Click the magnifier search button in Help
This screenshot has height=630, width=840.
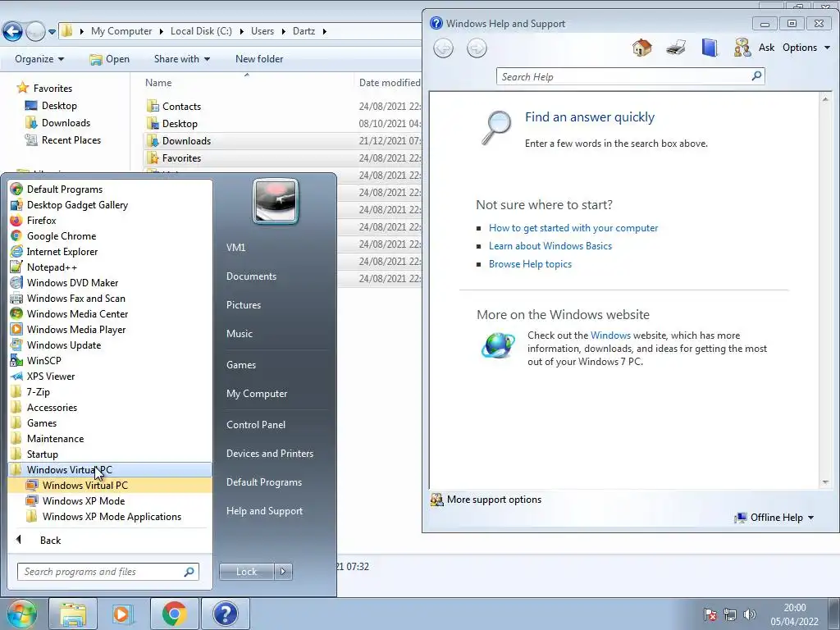coord(756,76)
